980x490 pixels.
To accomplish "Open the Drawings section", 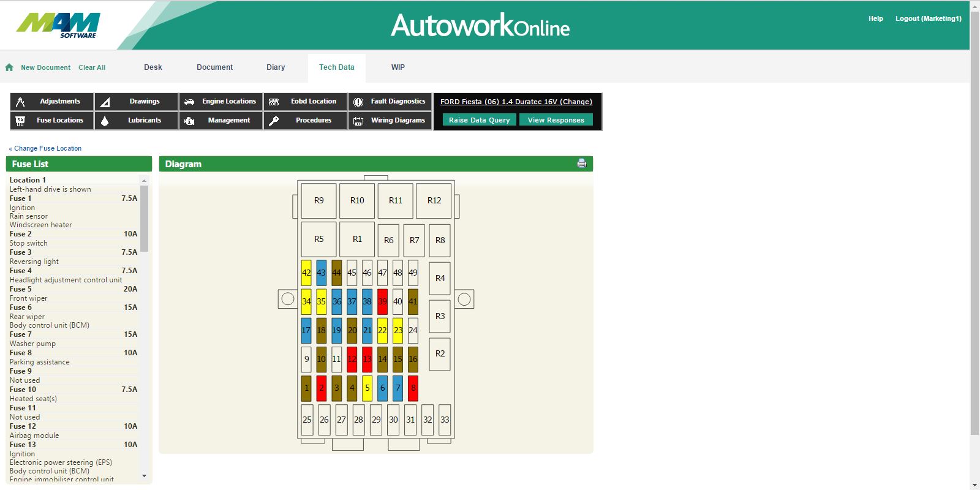I will pos(137,102).
